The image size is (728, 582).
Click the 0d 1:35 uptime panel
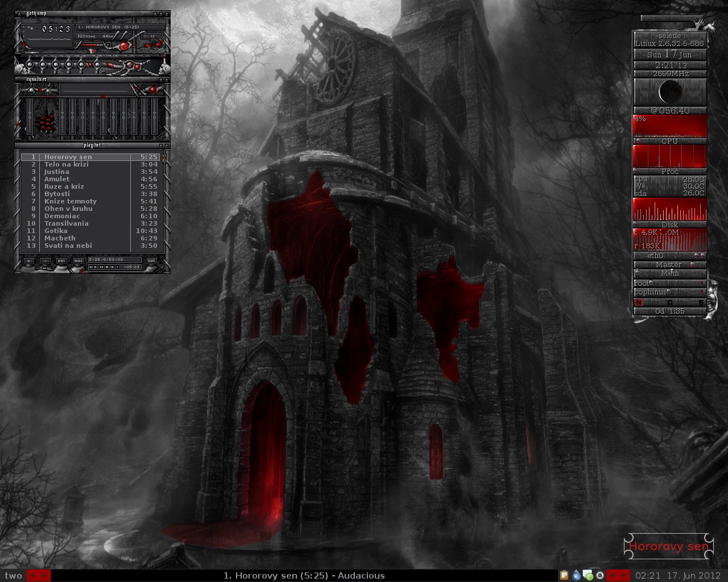coord(670,311)
